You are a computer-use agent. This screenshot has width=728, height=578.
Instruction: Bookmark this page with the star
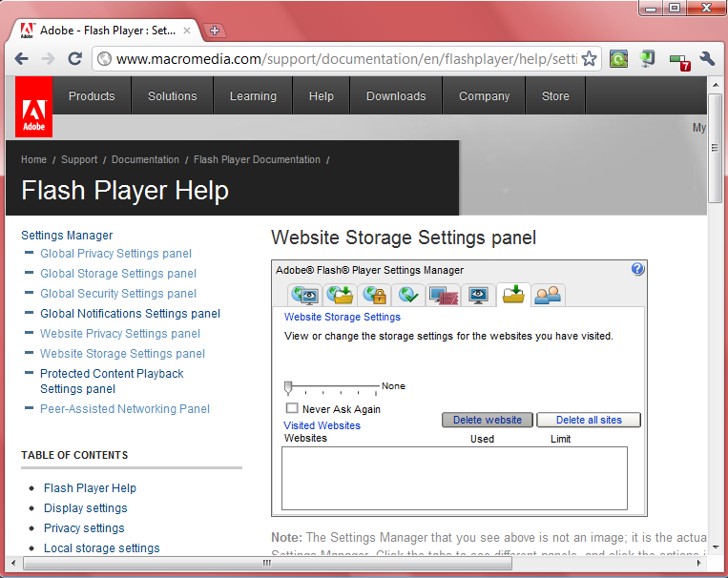pyautogui.click(x=589, y=59)
